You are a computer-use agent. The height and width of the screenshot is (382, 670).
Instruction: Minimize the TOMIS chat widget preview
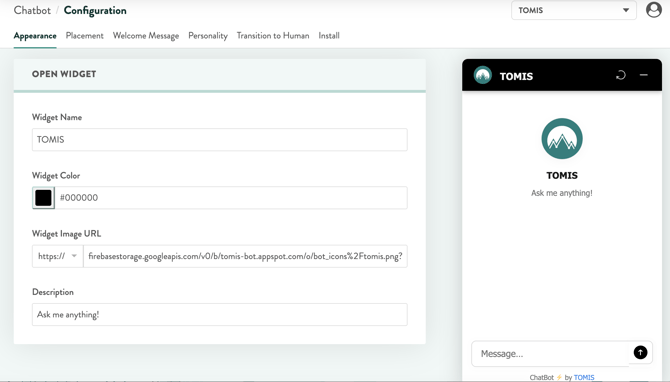coord(644,75)
